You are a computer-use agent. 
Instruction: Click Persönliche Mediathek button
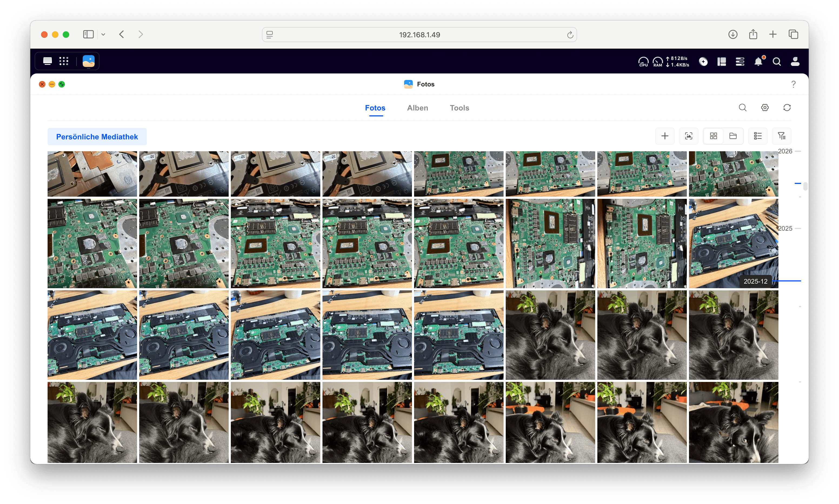[97, 136]
